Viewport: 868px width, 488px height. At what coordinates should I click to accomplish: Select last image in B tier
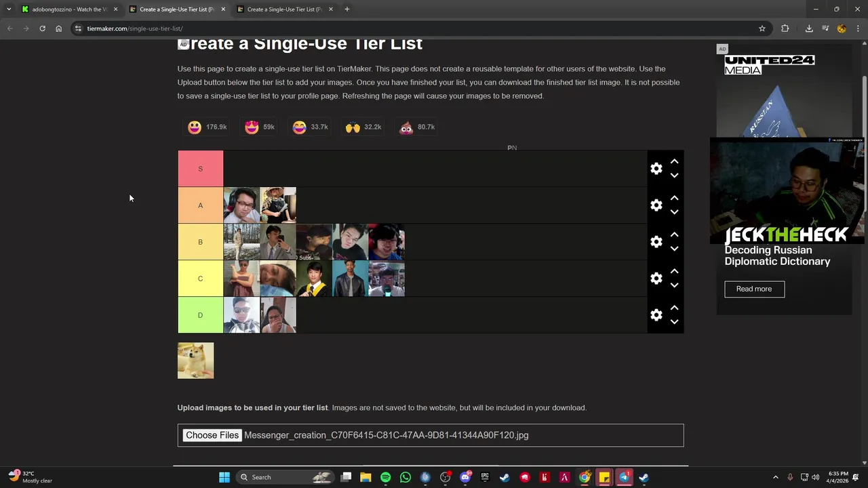tap(387, 242)
